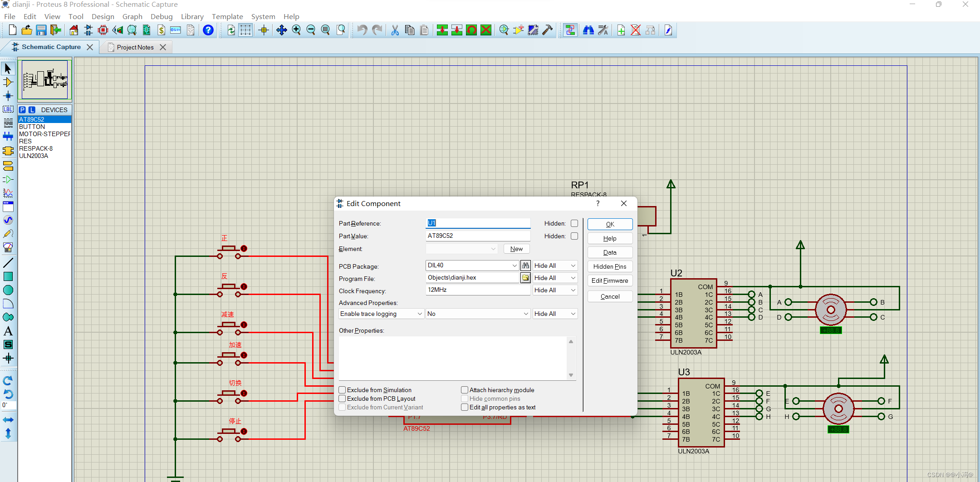
Task: Click the Data button
Action: tap(610, 252)
